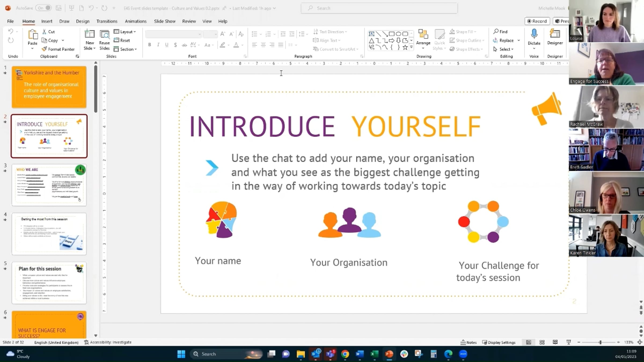Click Accessibility: Investigate in status bar

108,342
